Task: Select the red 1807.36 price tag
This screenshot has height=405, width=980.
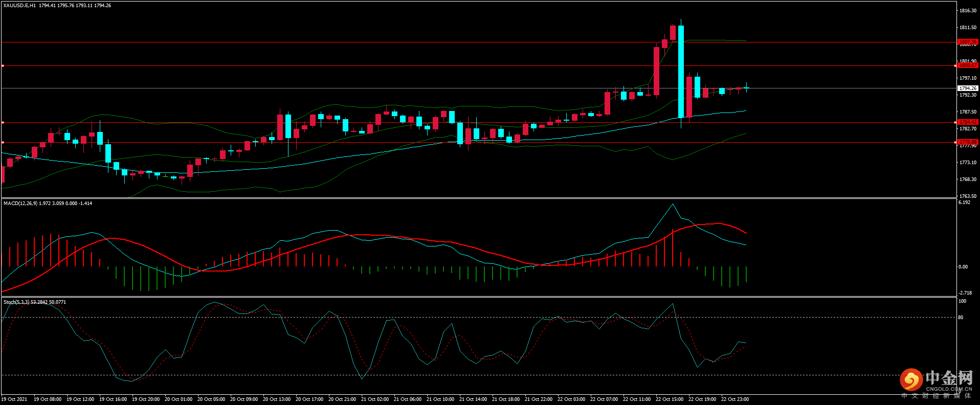Action: (968, 42)
